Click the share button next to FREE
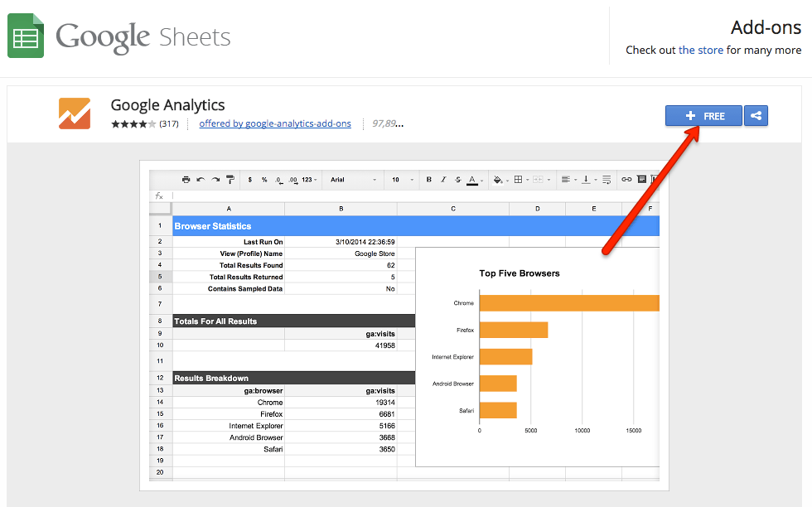This screenshot has height=507, width=812. pyautogui.click(x=756, y=116)
